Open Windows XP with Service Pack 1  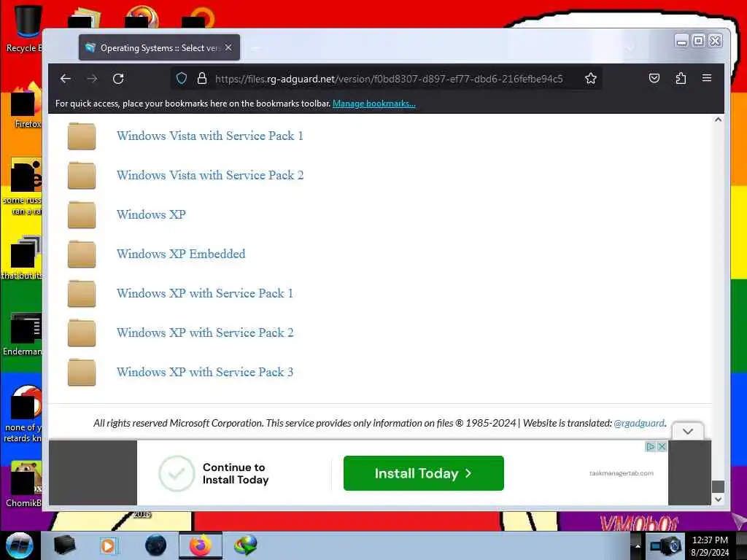205,293
